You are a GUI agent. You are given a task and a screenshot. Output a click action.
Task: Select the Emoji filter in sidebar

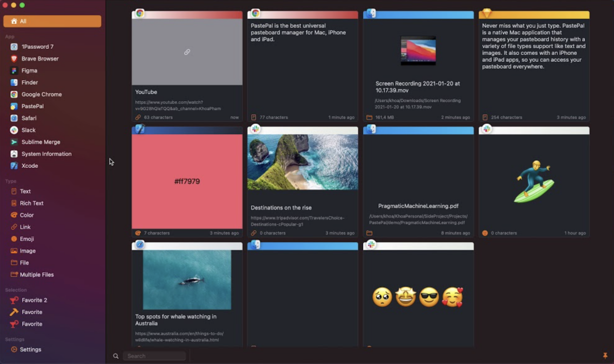[27, 239]
